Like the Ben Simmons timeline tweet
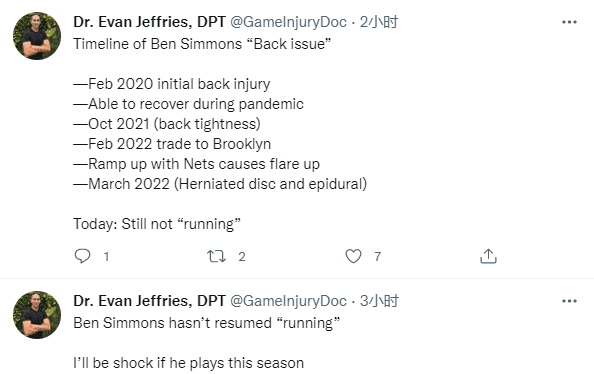 tap(353, 256)
